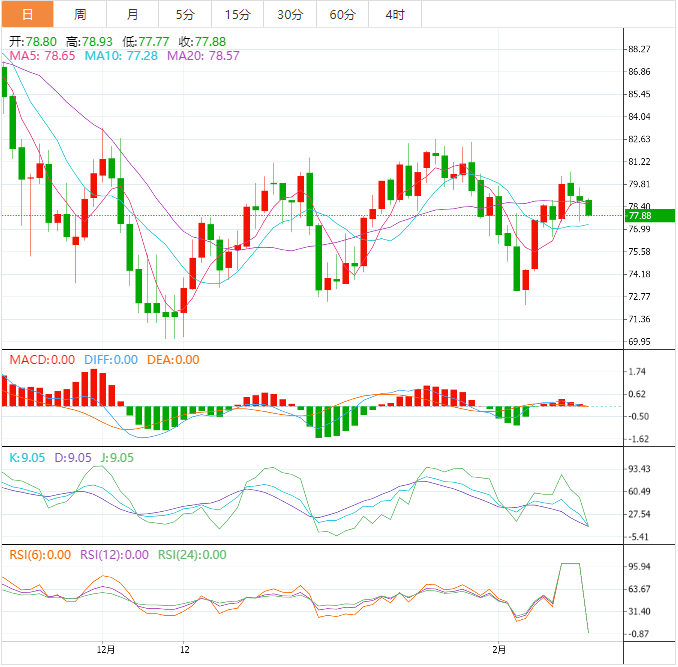The width and height of the screenshot is (678, 667).
Task: Open the 15分 timeframe tab
Action: coord(237,14)
